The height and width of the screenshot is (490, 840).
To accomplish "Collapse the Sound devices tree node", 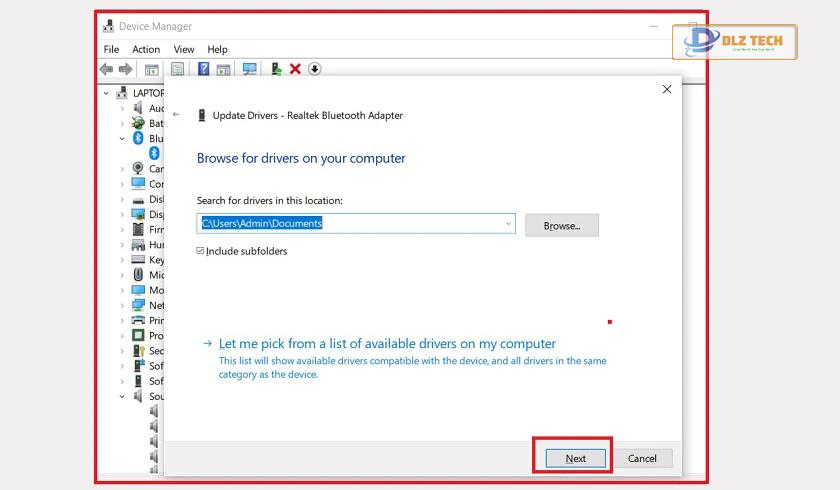I will pos(122,397).
